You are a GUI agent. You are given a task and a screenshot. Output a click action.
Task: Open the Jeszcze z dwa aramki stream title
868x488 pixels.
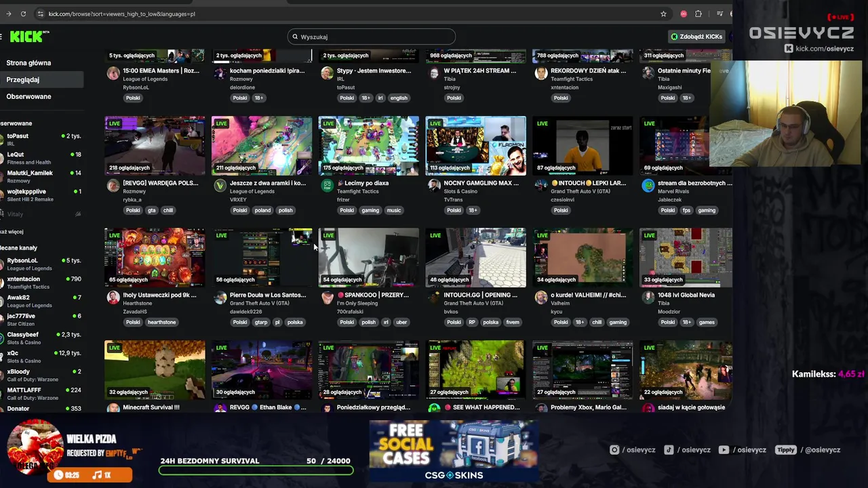click(x=268, y=183)
